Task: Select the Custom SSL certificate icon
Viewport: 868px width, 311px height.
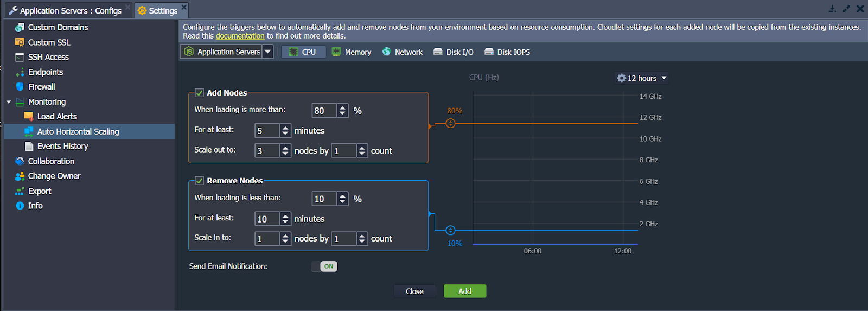Action: (x=20, y=42)
